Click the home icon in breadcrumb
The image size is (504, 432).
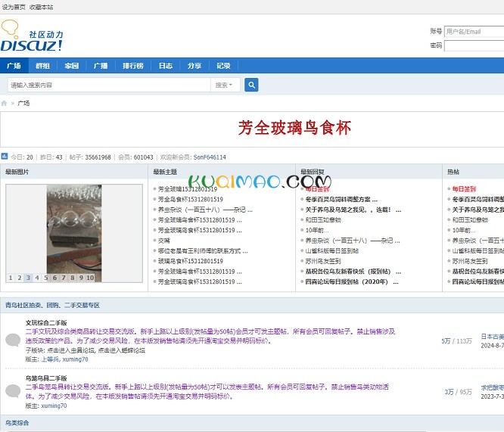(x=4, y=103)
